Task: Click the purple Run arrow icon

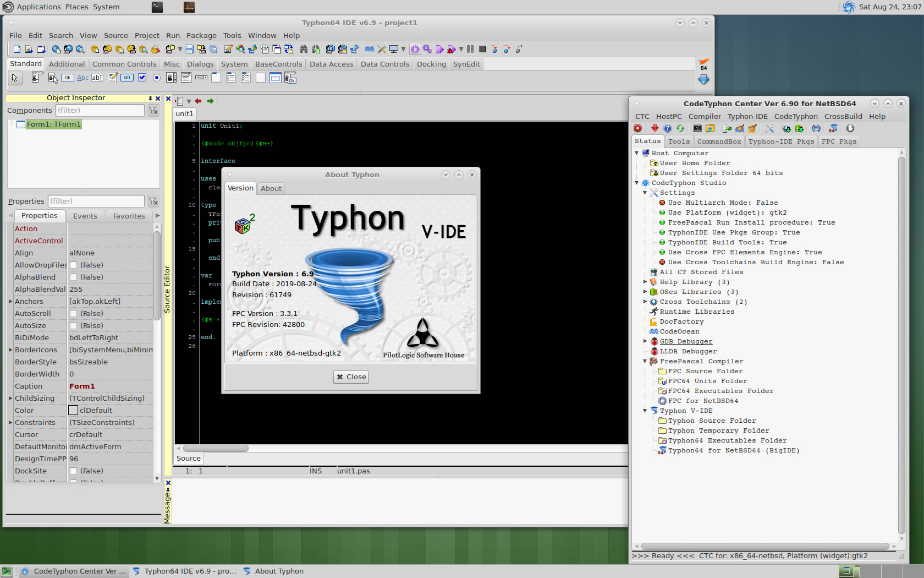Action: point(439,49)
